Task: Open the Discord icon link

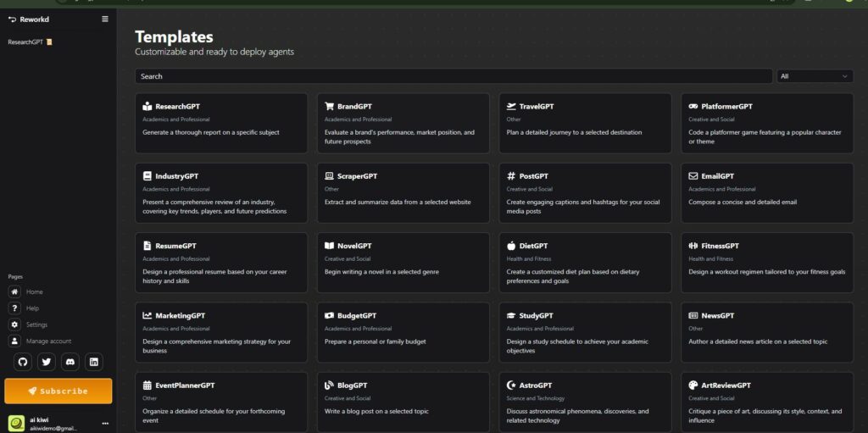Action: click(x=70, y=362)
